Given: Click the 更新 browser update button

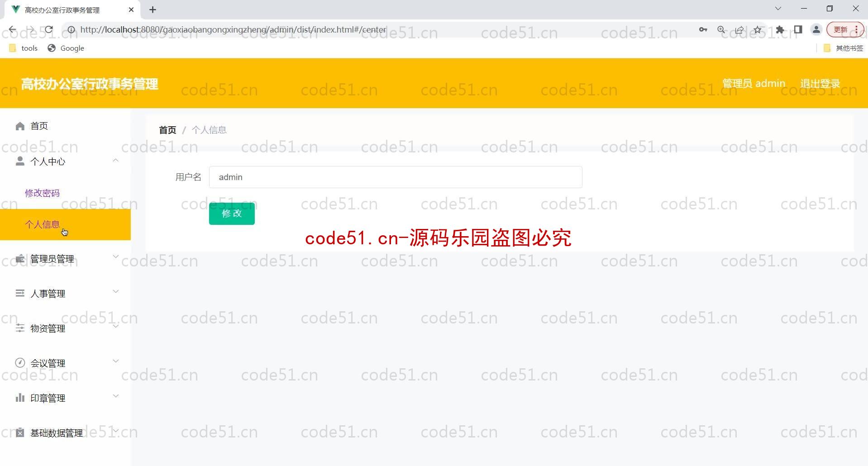Looking at the screenshot, I should [845, 30].
